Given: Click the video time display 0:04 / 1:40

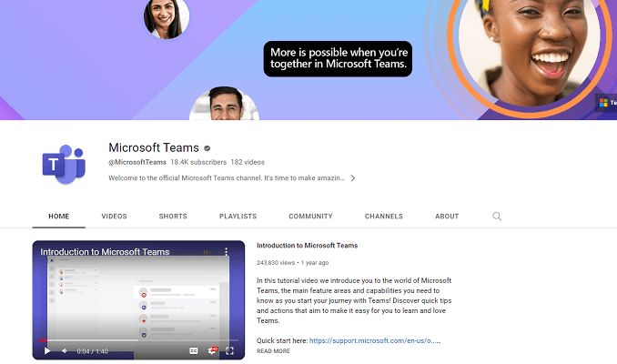Looking at the screenshot, I should pos(93,351).
